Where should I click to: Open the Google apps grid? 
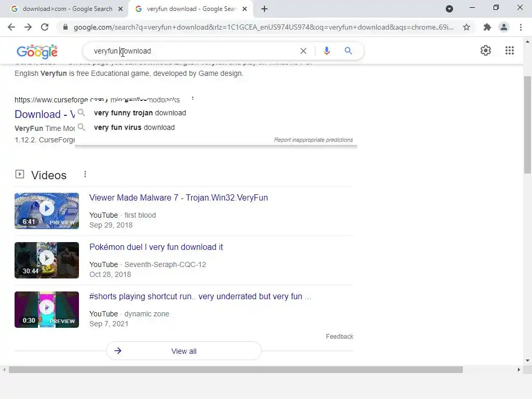coord(510,50)
